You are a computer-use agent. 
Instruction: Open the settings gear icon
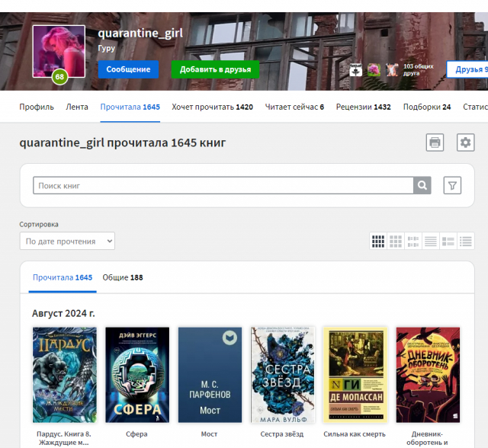466,142
